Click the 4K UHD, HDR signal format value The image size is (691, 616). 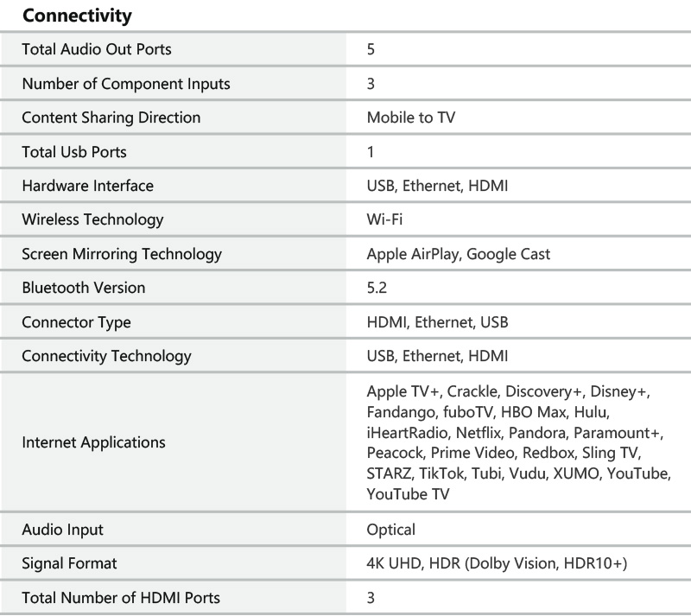497,563
